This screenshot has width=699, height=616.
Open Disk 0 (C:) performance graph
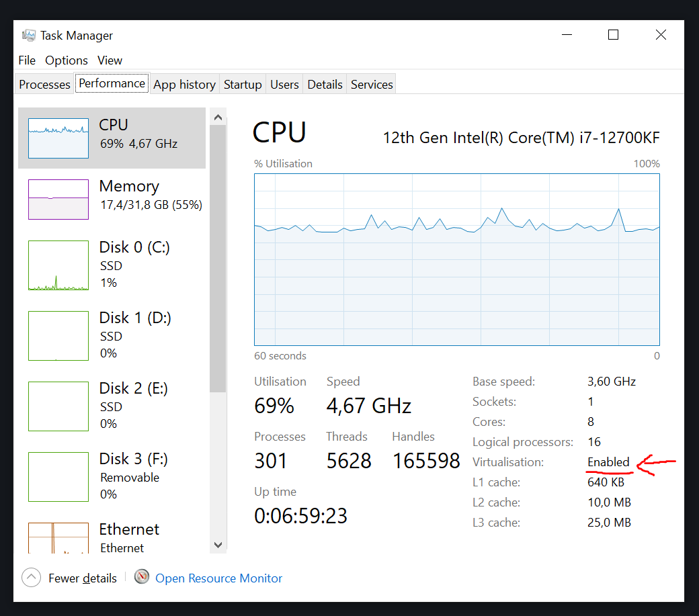coord(112,265)
